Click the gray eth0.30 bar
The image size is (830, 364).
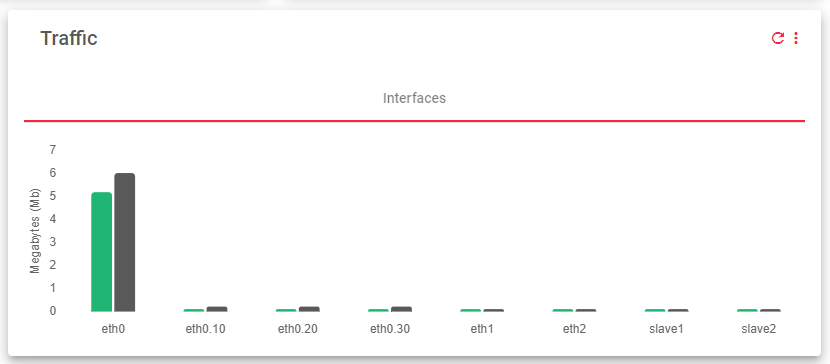click(x=401, y=309)
